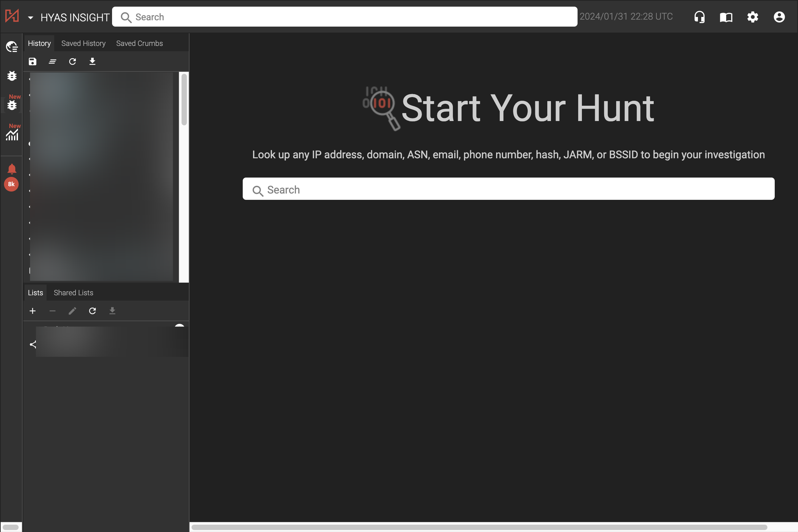Add a new list with the plus icon
Image resolution: width=798 pixels, height=532 pixels.
tap(32, 311)
